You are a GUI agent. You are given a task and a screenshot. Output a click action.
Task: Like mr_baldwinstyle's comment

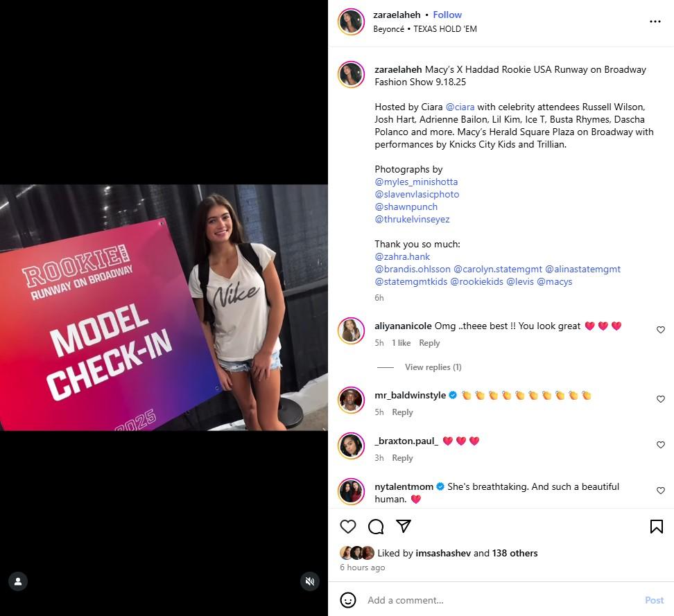(661, 398)
